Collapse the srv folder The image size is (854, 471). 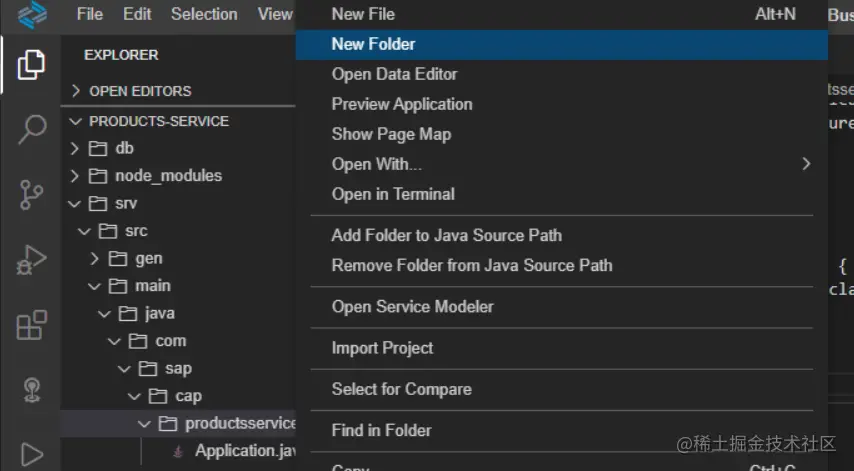[x=74, y=203]
